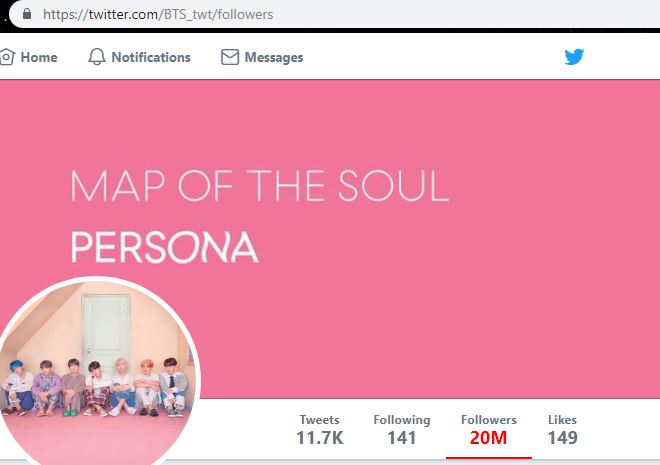This screenshot has width=660, height=465.
Task: Open the Messages text label
Action: [x=274, y=57]
